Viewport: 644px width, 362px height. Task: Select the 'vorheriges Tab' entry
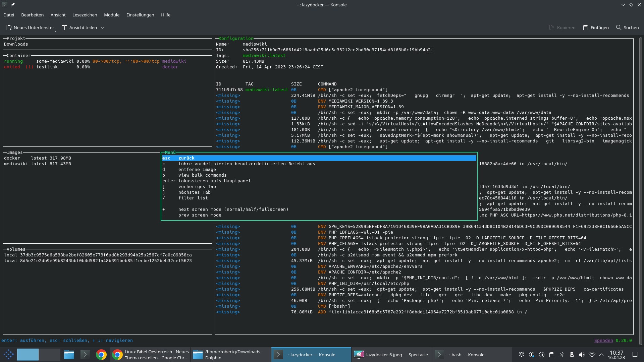pyautogui.click(x=319, y=186)
